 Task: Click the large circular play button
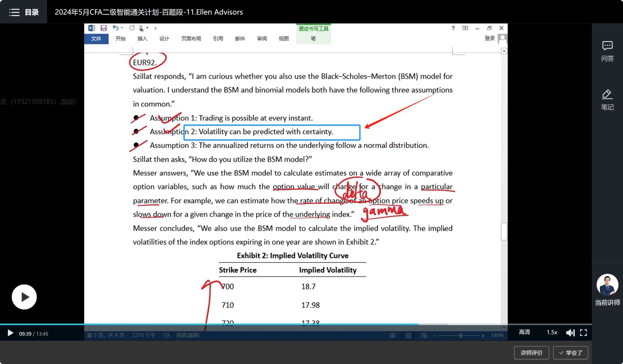tap(24, 297)
